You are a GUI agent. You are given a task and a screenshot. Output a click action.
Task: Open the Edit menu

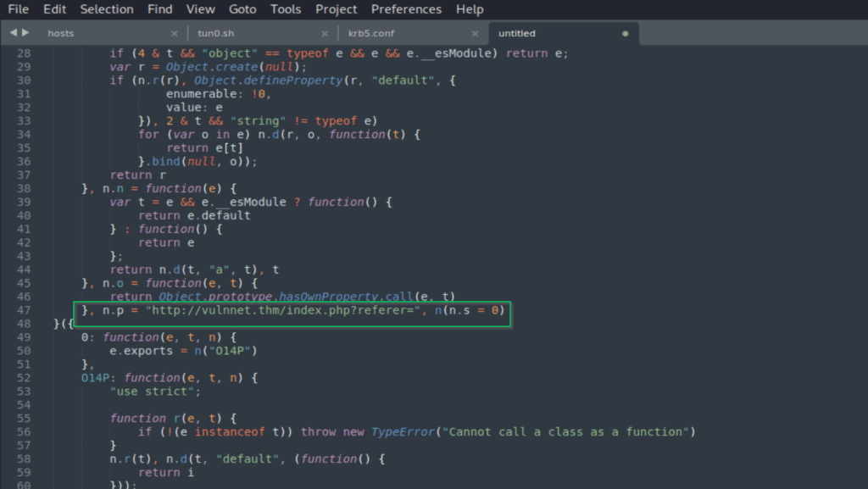54,9
